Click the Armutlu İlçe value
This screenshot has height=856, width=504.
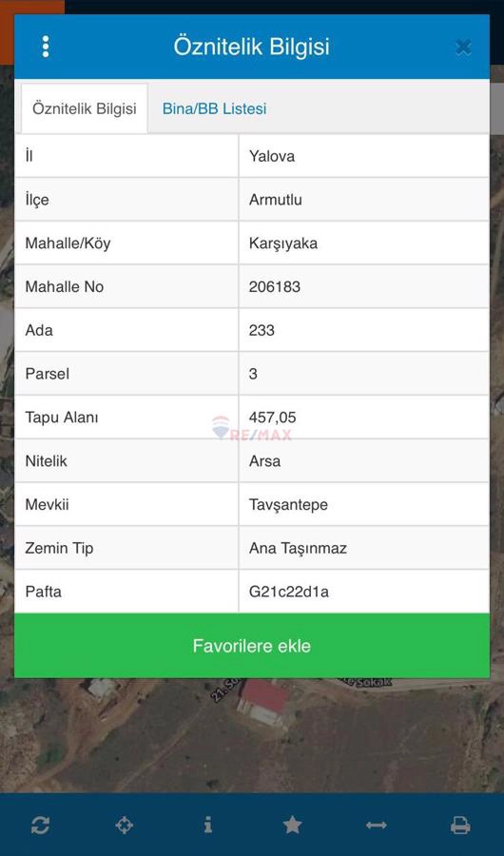click(275, 200)
